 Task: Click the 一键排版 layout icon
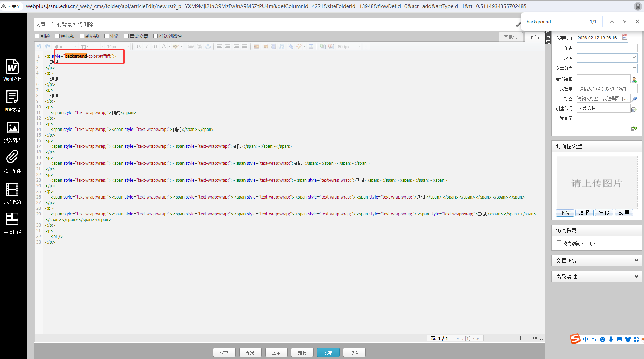click(12, 219)
